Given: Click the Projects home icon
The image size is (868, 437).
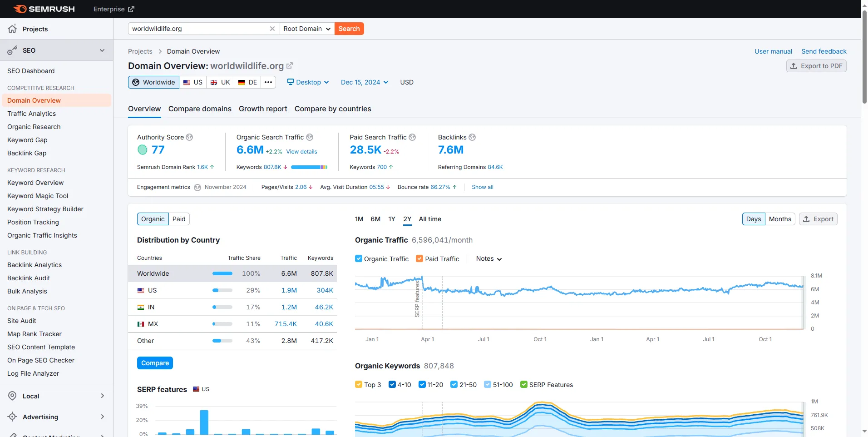Looking at the screenshot, I should [12, 29].
